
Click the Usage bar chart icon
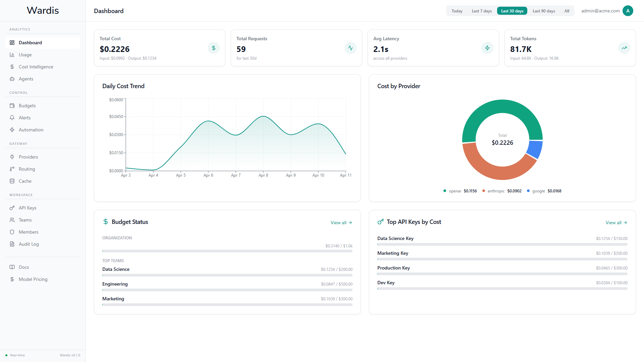click(12, 55)
